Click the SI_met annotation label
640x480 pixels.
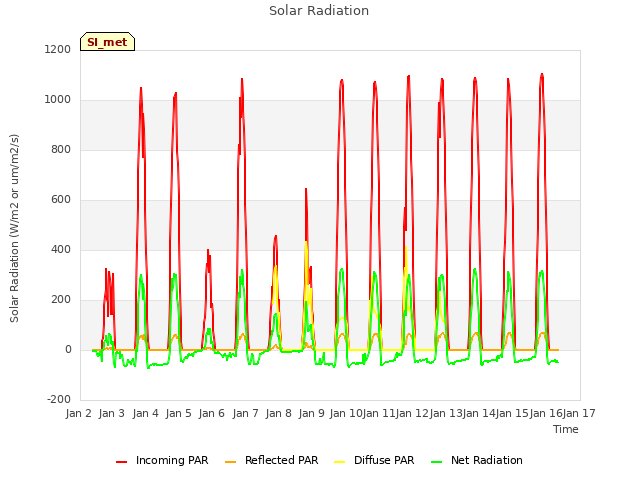pyautogui.click(x=107, y=42)
